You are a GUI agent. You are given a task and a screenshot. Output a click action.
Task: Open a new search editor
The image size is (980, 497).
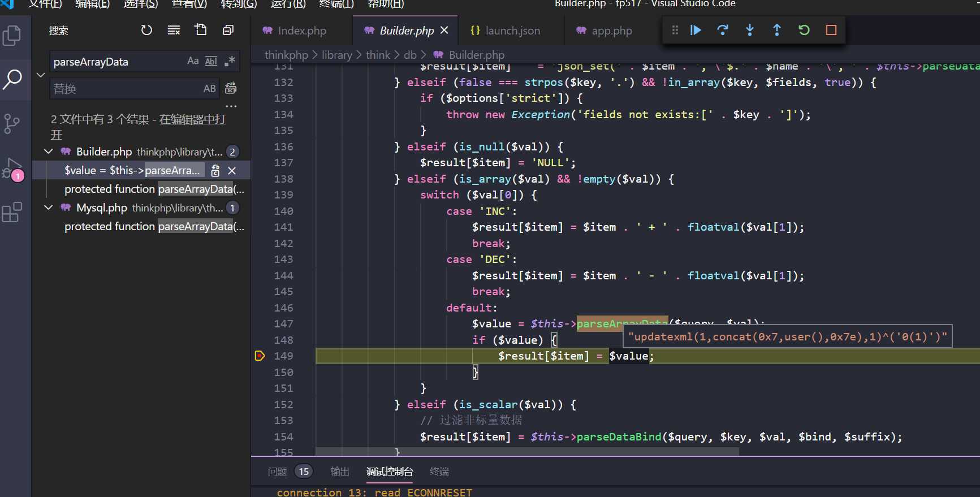point(201,30)
